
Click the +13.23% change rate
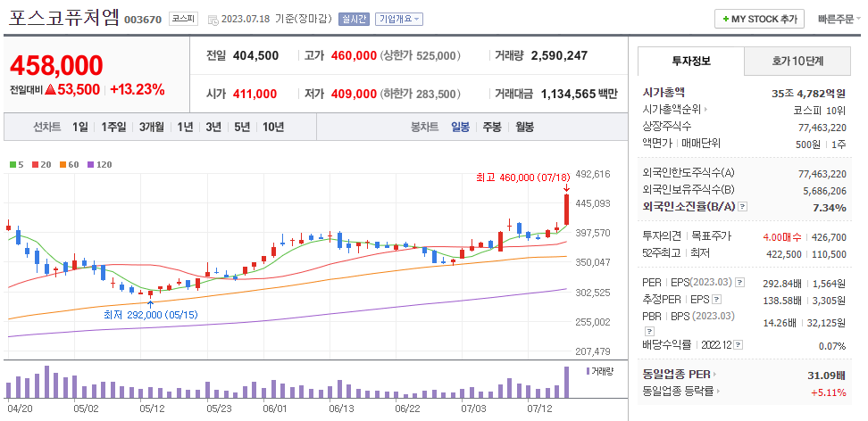click(x=138, y=89)
